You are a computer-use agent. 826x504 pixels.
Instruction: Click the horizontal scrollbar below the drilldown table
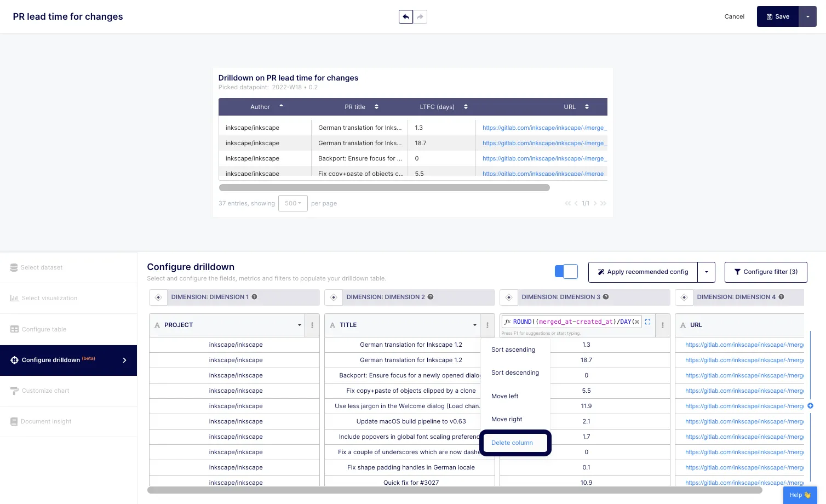pos(383,187)
